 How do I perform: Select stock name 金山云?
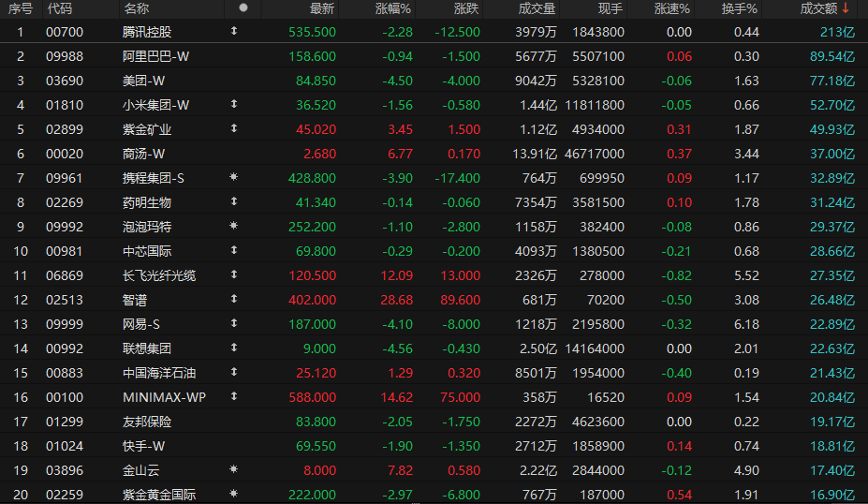140,471
